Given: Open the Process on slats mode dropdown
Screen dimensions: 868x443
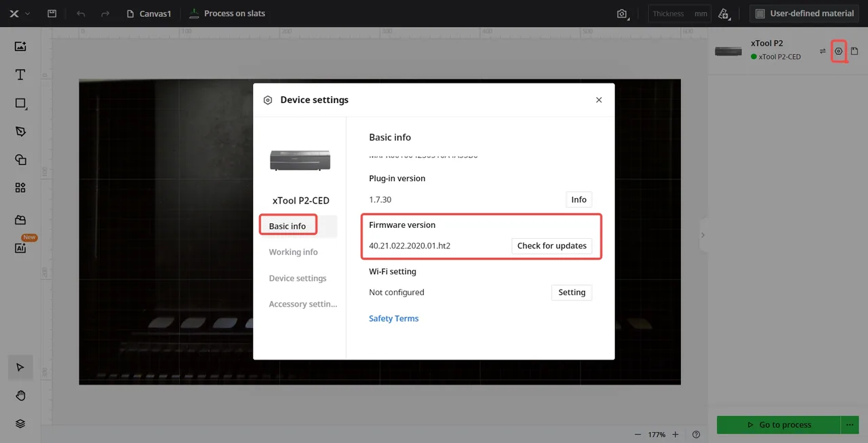Looking at the screenshot, I should coord(227,14).
